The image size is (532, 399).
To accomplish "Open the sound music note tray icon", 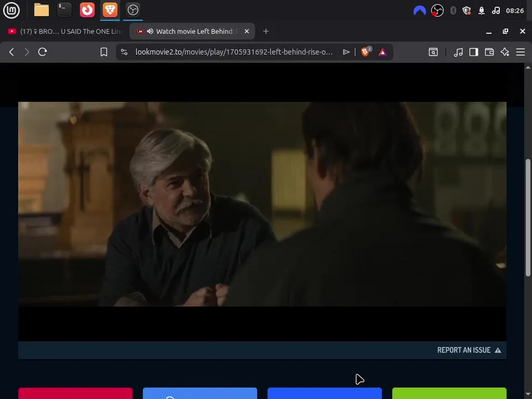I will tap(495, 11).
